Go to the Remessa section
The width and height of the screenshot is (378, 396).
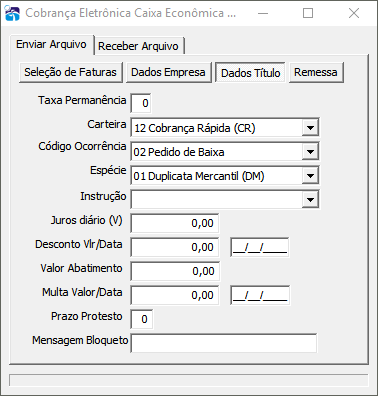tap(316, 72)
